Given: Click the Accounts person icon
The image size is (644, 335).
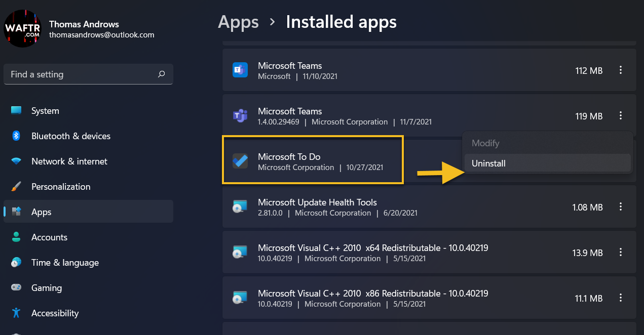Looking at the screenshot, I should pos(16,237).
